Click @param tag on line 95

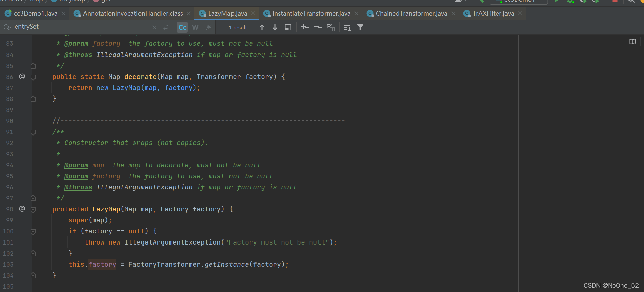76,176
